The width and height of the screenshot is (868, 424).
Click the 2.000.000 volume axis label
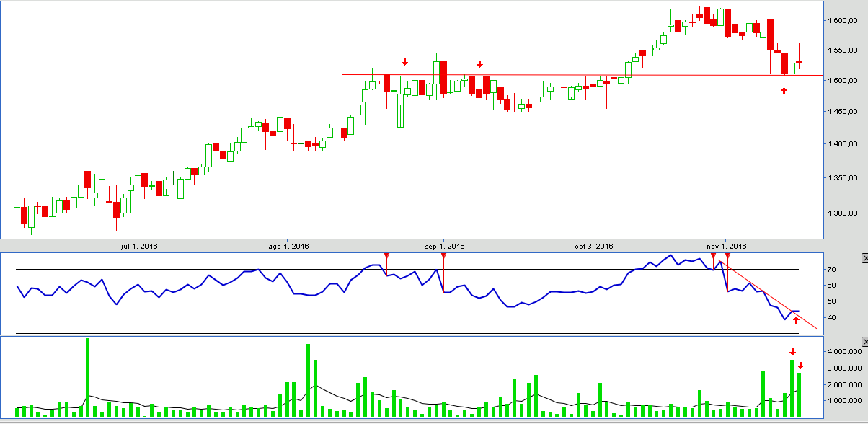[x=844, y=384]
